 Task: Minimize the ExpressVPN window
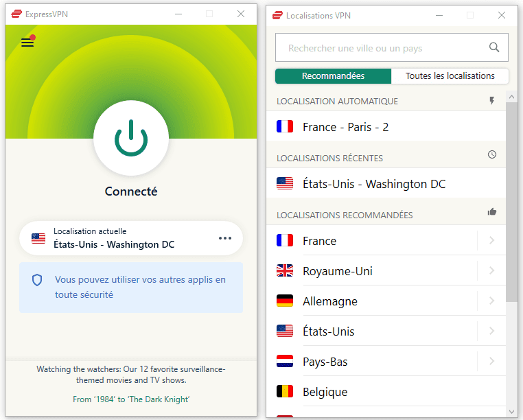click(178, 14)
